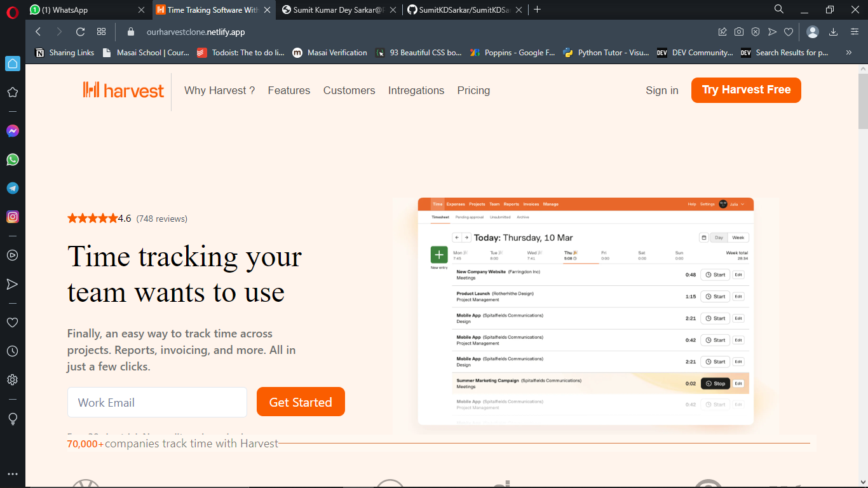The image size is (868, 488).
Task: Open the Opera account profile avatar
Action: click(813, 32)
